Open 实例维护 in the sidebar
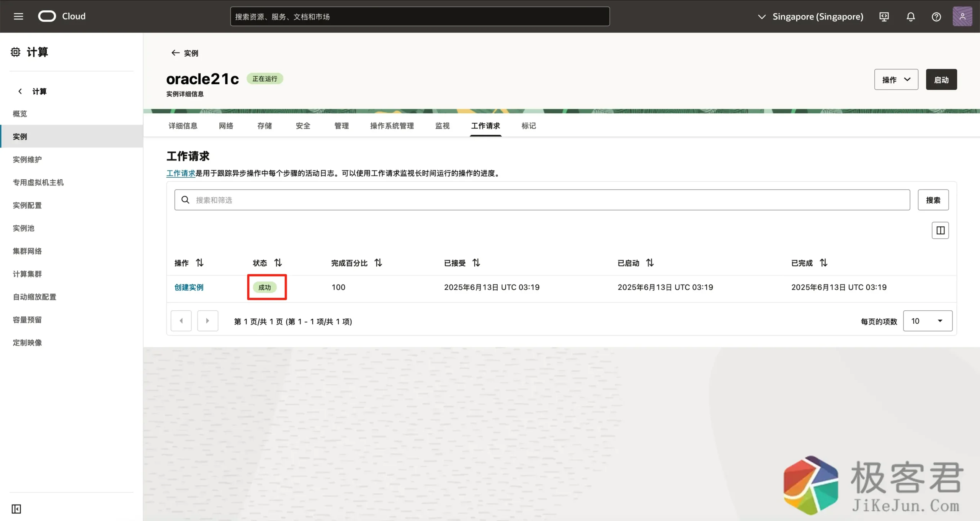Screen dimensions: 980x521 [x=72, y=159]
